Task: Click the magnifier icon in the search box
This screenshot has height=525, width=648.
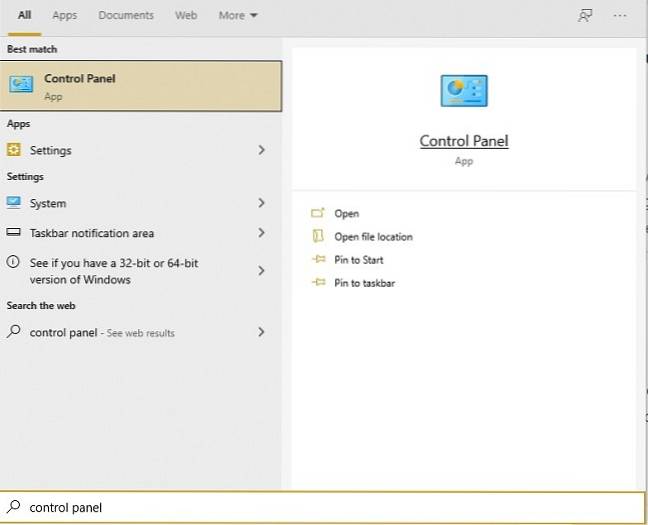Action: pos(14,507)
